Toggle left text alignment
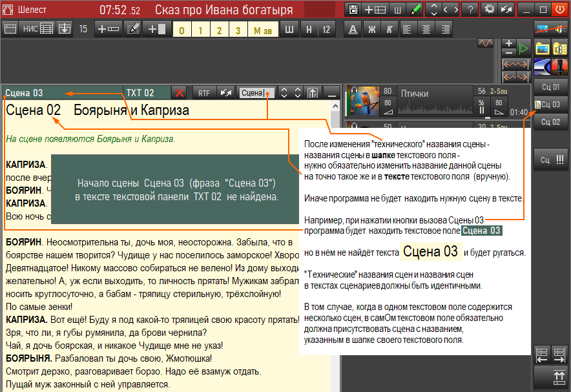 407,29
